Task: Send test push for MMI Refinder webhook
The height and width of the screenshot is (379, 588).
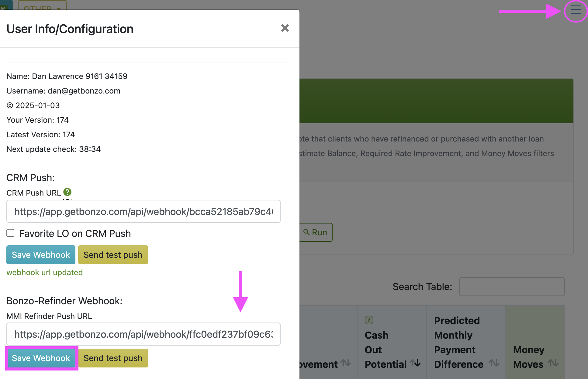Action: pyautogui.click(x=113, y=358)
